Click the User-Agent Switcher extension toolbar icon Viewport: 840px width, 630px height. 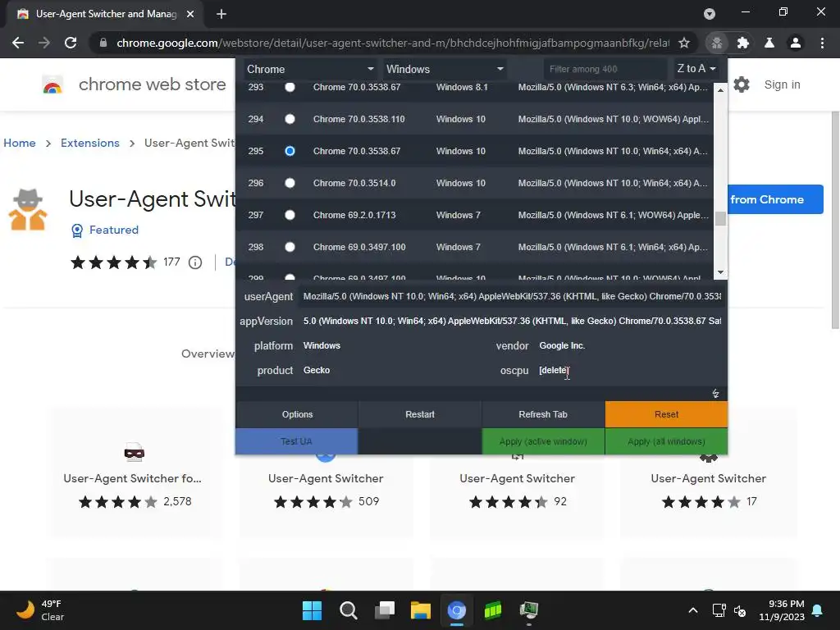(717, 43)
